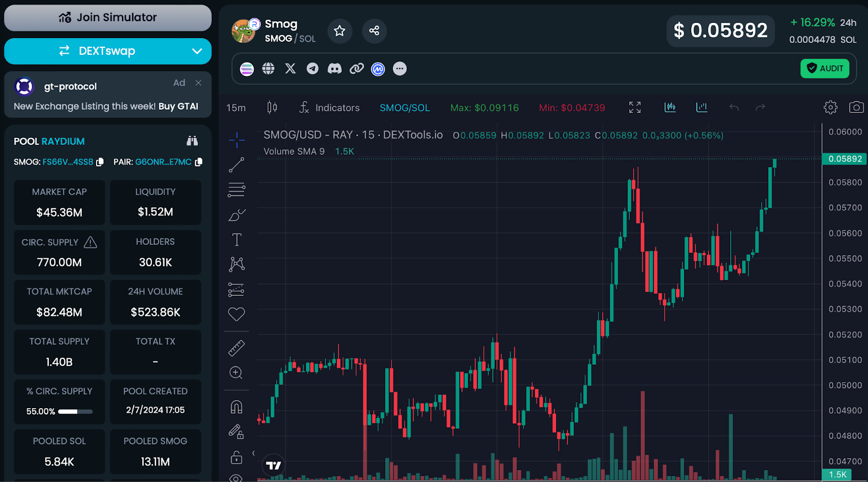Viewport: 868px width, 482px height.
Task: Click the Smog token logo
Action: (x=245, y=31)
